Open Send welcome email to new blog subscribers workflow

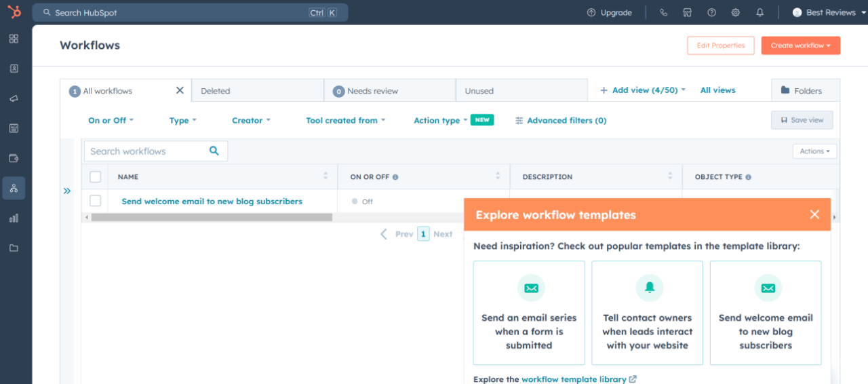click(212, 201)
